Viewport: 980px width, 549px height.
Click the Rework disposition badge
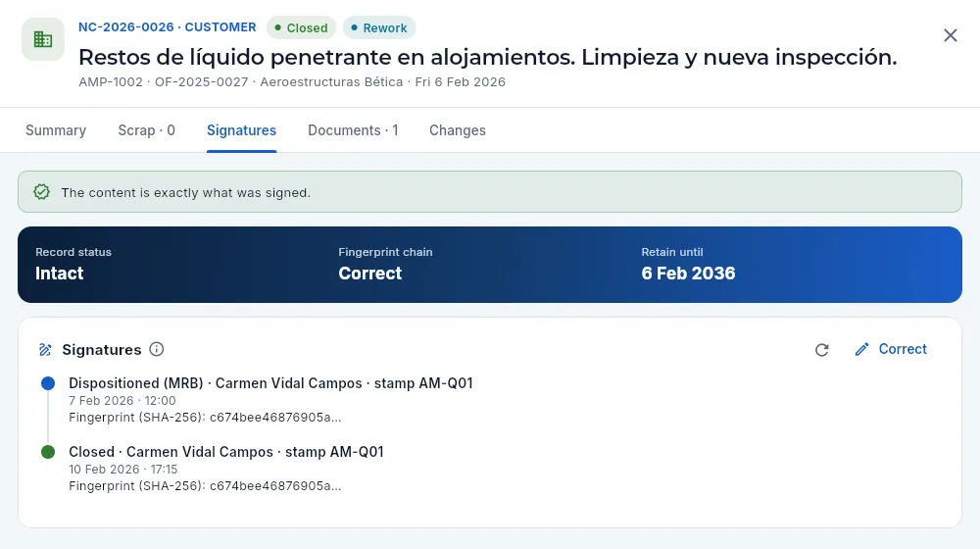378,27
